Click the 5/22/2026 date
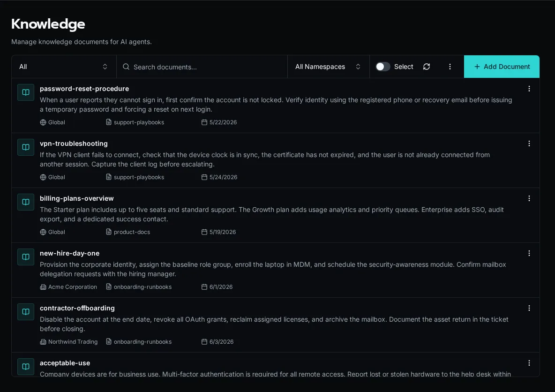 tap(223, 122)
